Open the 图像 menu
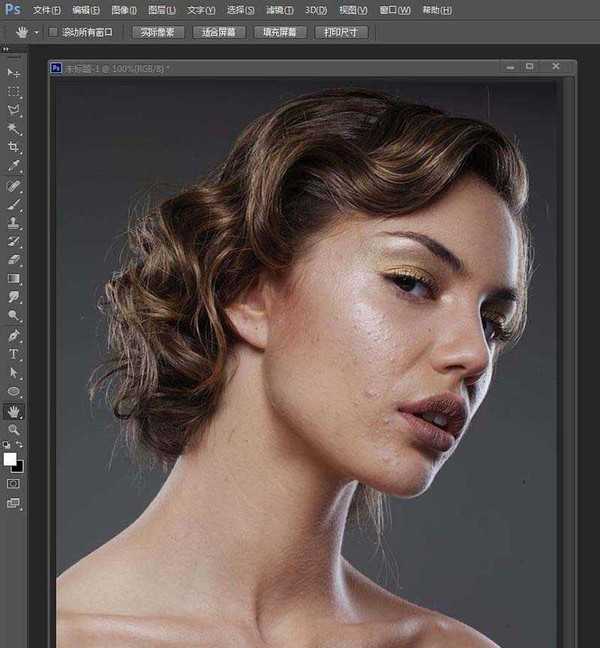 (124, 10)
